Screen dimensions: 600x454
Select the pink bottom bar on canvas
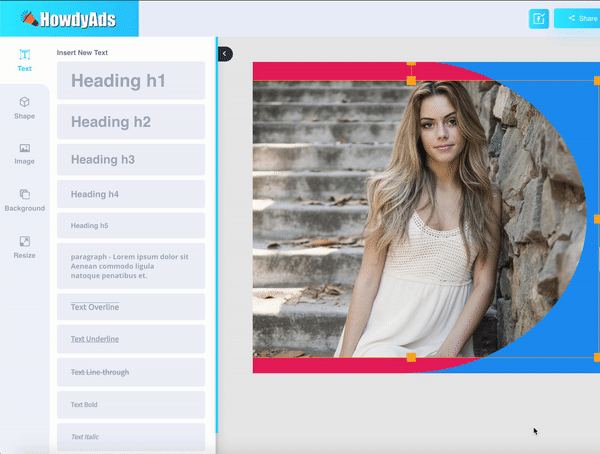point(329,365)
